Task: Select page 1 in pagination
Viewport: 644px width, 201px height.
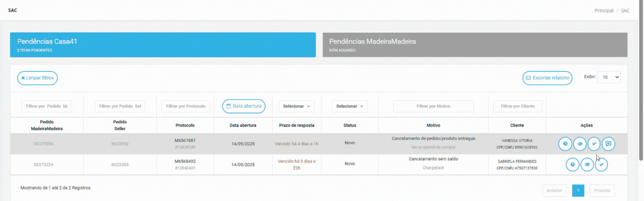Action: point(578,191)
